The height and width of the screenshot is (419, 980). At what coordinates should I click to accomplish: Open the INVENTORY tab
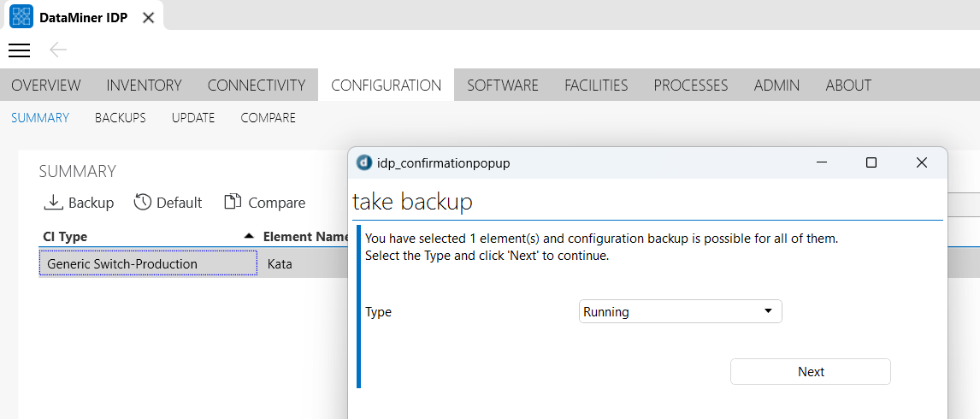(x=145, y=85)
